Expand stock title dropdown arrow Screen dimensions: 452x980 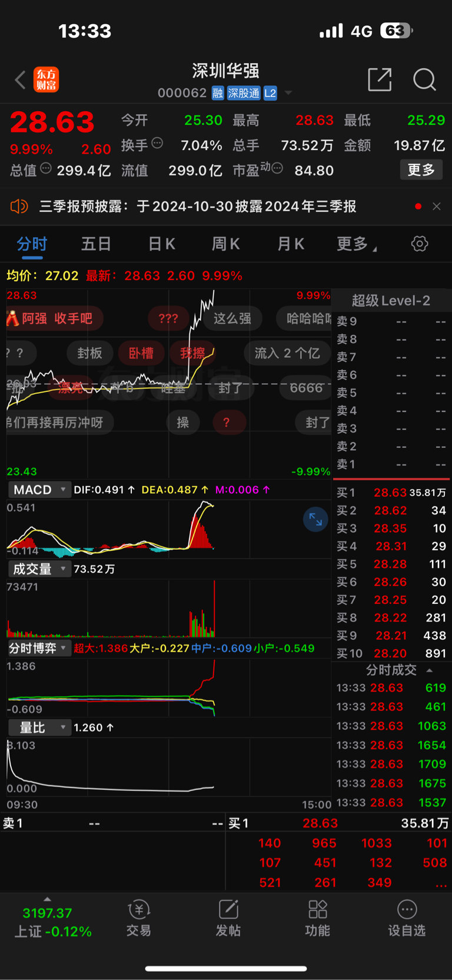coord(288,93)
